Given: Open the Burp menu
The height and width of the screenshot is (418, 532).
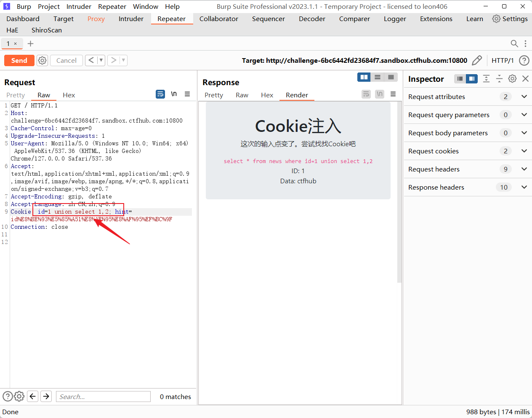Looking at the screenshot, I should (24, 6).
